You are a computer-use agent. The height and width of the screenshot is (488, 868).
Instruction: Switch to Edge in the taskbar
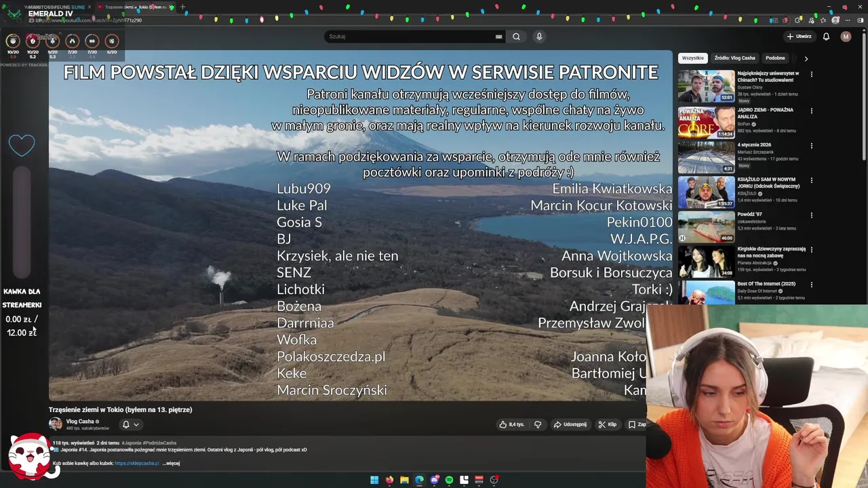tap(419, 480)
